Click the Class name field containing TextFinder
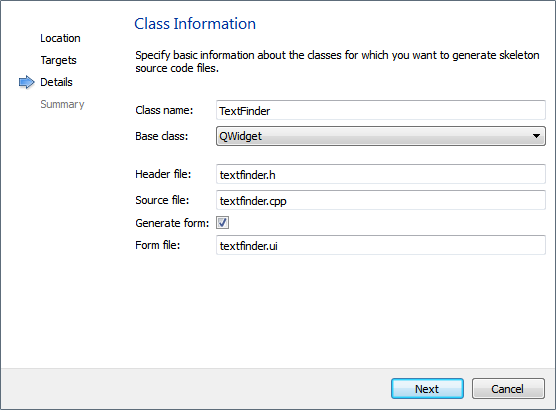This screenshot has height=410, width=556. pyautogui.click(x=381, y=110)
